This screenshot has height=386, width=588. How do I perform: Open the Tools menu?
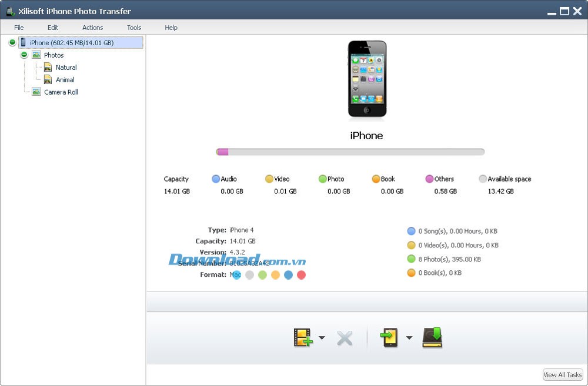134,28
